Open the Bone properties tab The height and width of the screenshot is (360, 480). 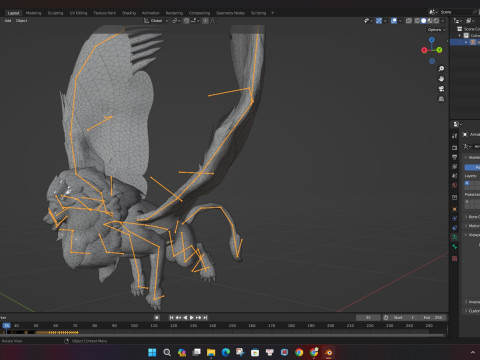pos(455,247)
